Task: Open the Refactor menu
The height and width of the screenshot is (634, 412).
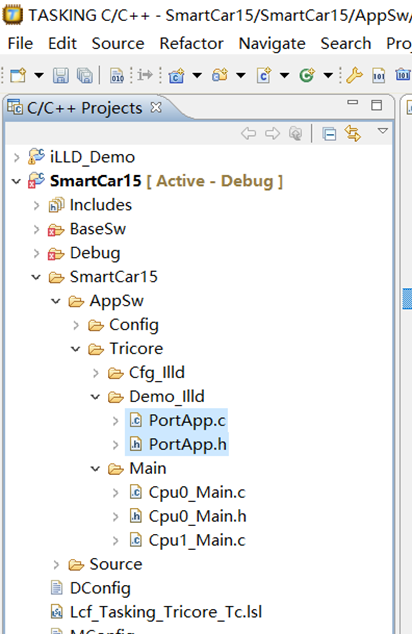Action: (x=191, y=43)
